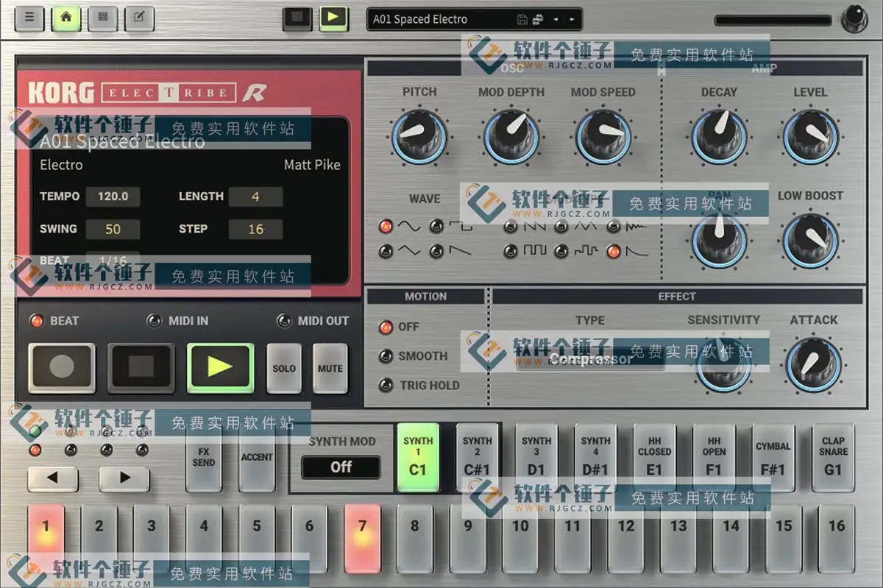Select the SYNTH 3 D1 part
Screen dimensions: 883x588
[x=536, y=457]
